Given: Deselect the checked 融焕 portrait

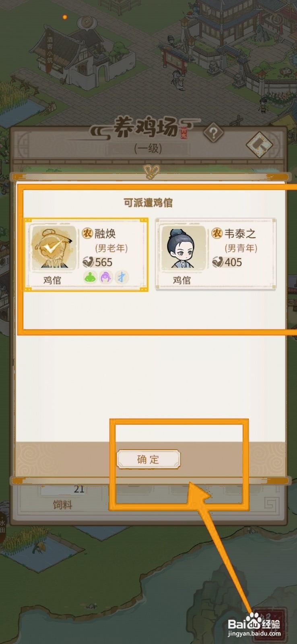Looking at the screenshot, I should 54,248.
